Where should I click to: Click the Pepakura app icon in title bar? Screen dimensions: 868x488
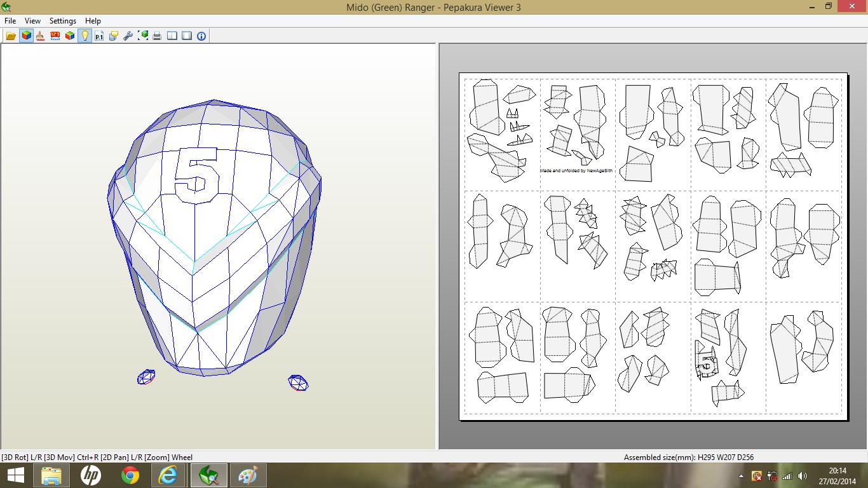tap(6, 7)
